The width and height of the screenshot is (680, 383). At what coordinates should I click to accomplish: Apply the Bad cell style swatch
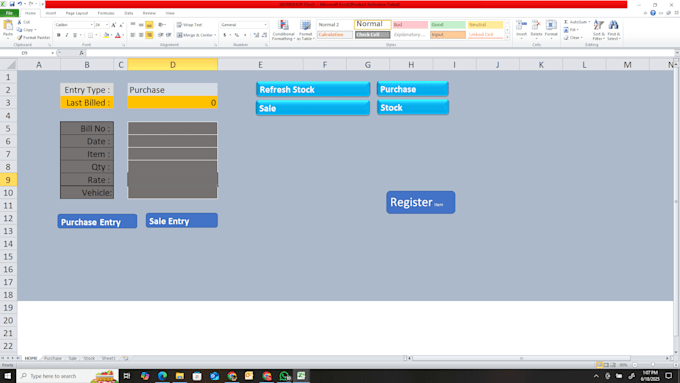[410, 25]
